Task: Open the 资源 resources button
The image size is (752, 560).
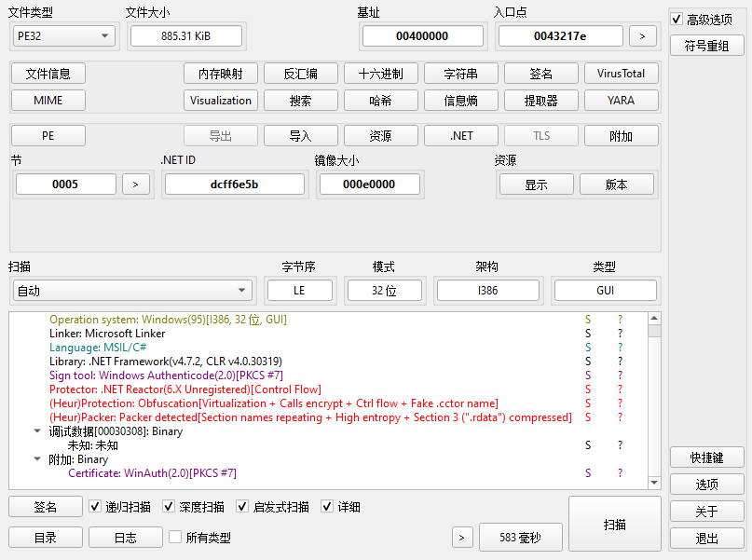Action: point(381,136)
